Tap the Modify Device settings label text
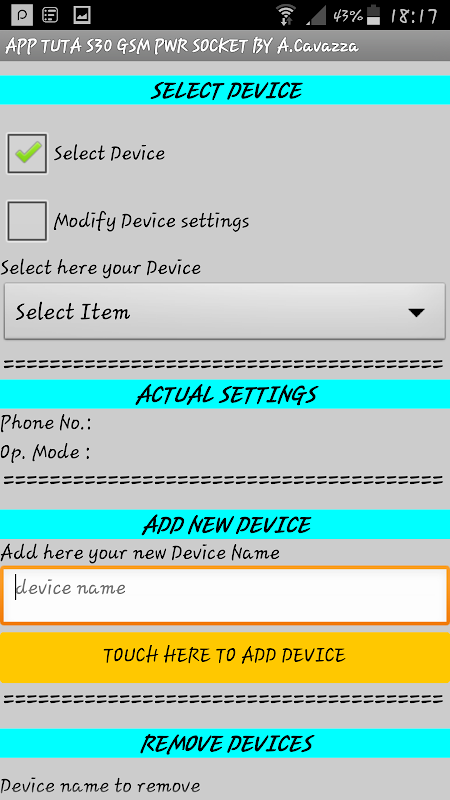 tap(152, 221)
